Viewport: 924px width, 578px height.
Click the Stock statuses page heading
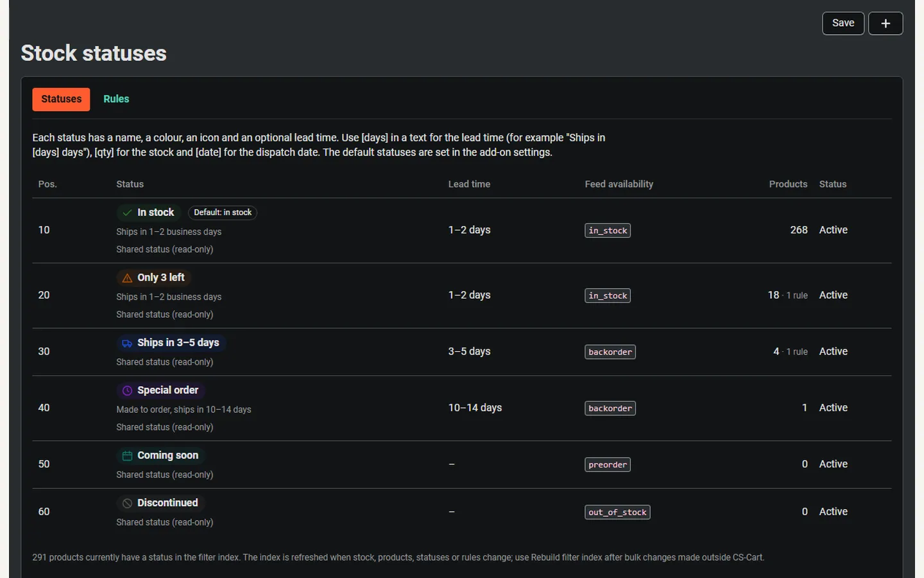(94, 53)
